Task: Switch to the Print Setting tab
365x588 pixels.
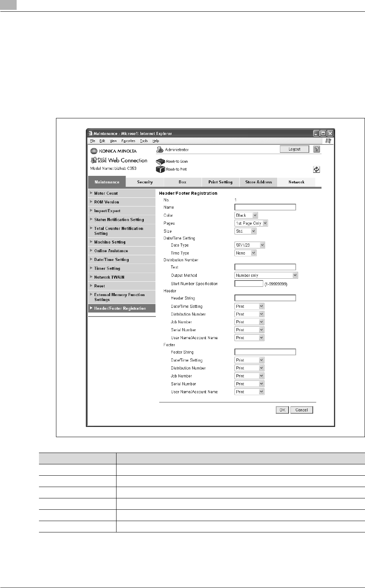Action: [221, 182]
